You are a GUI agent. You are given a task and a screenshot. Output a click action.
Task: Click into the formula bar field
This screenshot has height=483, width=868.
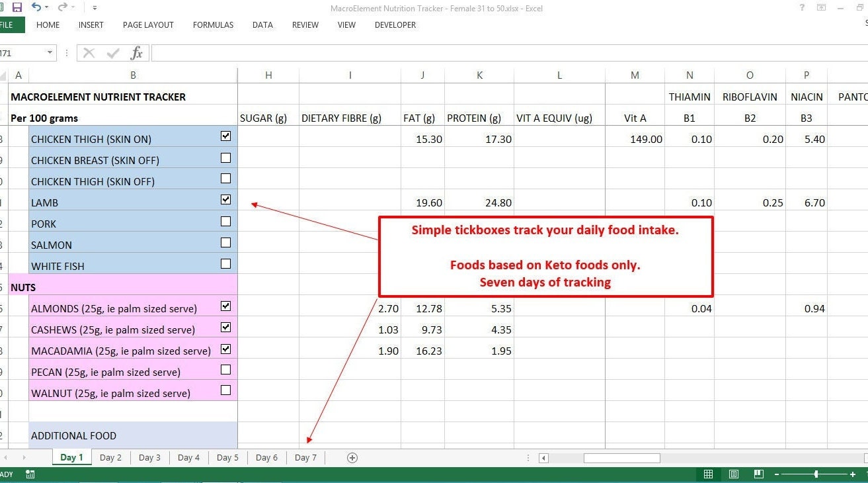509,53
